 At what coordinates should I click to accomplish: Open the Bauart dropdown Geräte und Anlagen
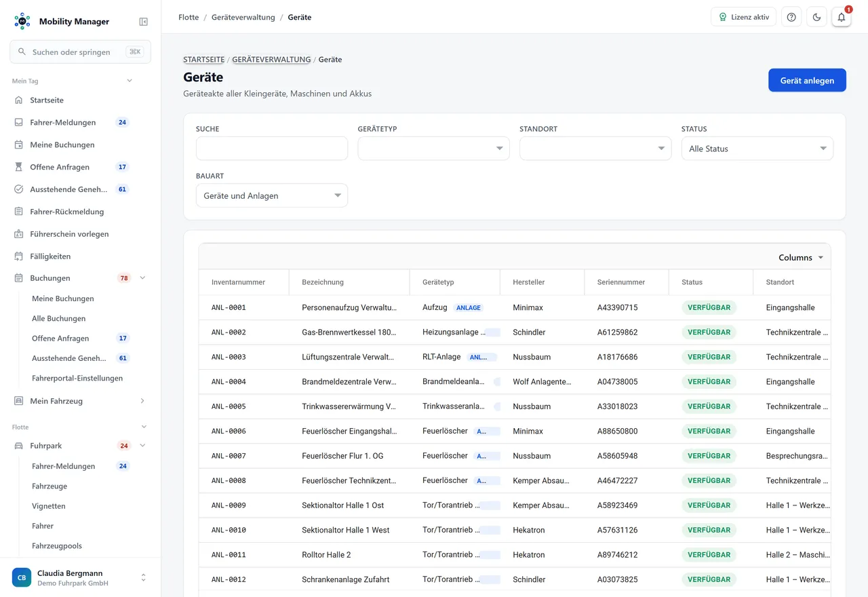pyautogui.click(x=271, y=195)
